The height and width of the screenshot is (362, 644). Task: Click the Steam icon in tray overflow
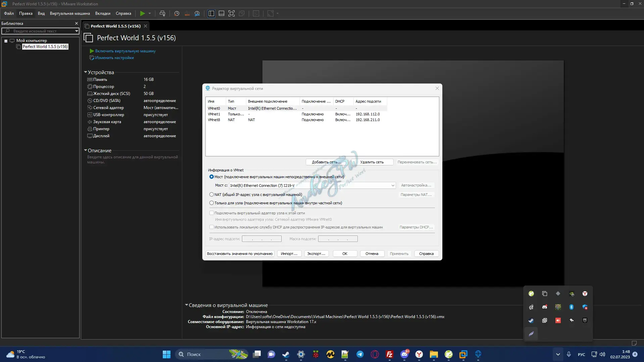coord(531,320)
